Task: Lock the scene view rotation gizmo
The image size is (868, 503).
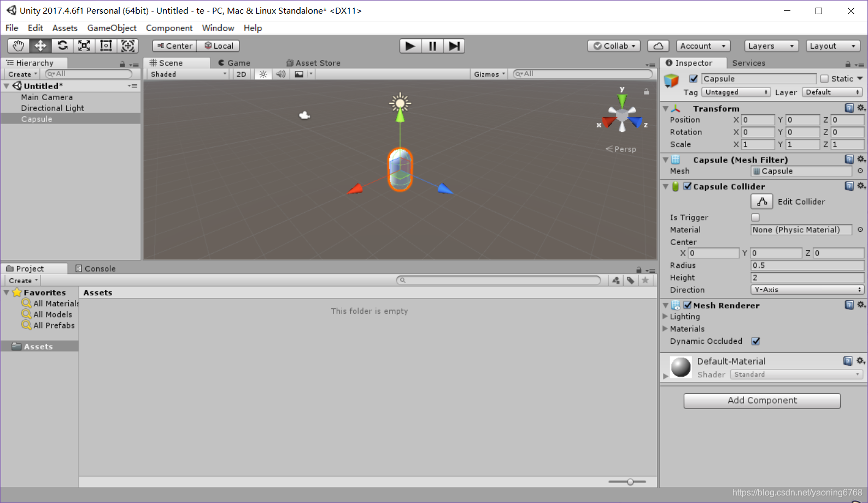Action: [646, 91]
